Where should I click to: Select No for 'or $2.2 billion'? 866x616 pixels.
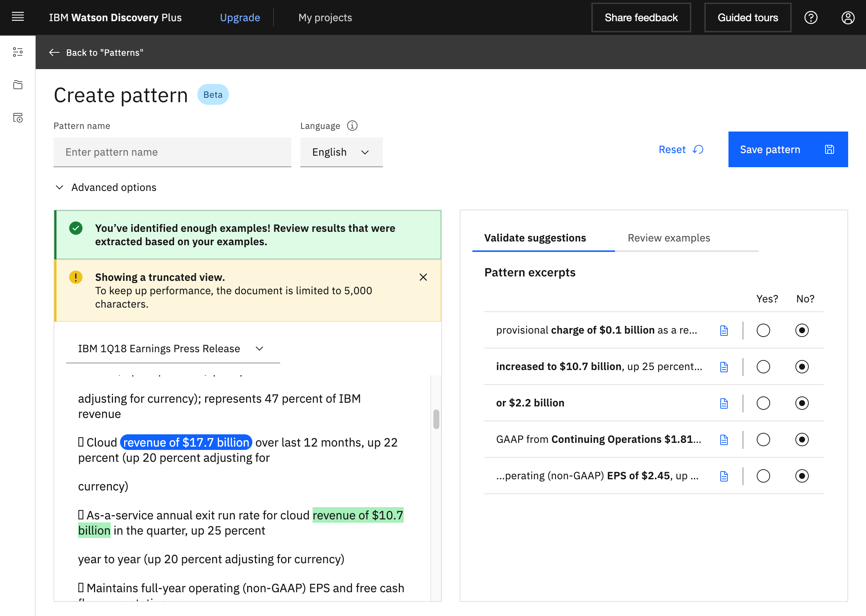[802, 403]
